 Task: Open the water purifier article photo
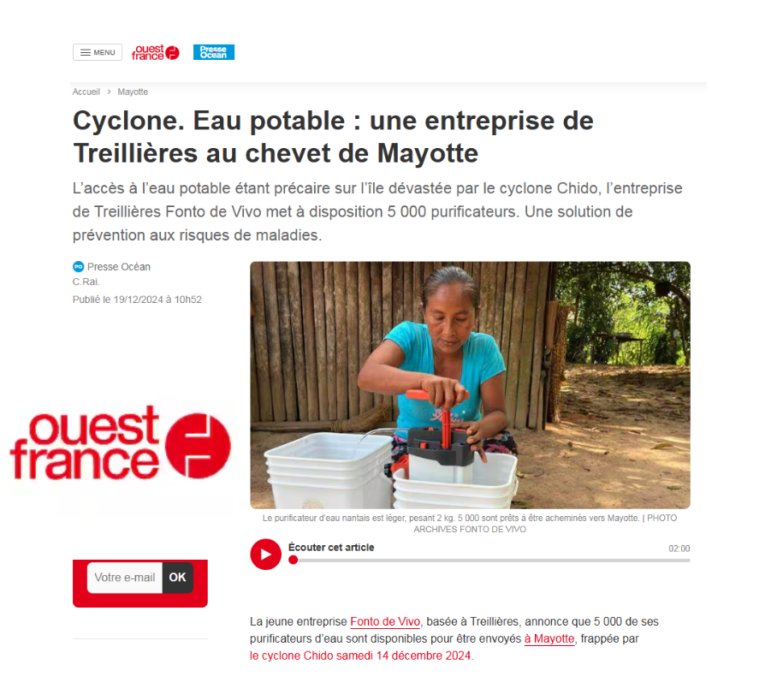(x=471, y=385)
